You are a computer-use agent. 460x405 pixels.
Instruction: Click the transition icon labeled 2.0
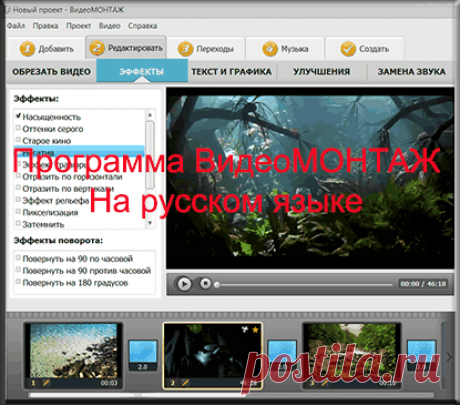[x=143, y=355]
